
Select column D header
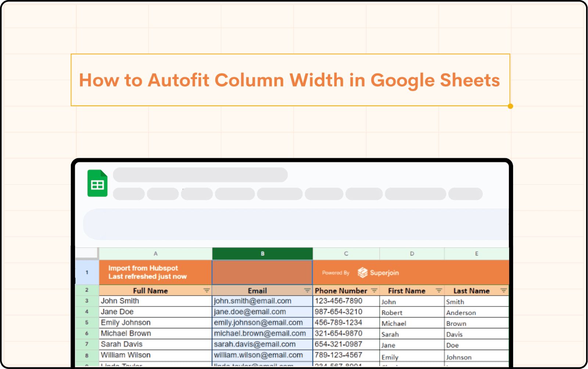click(412, 254)
